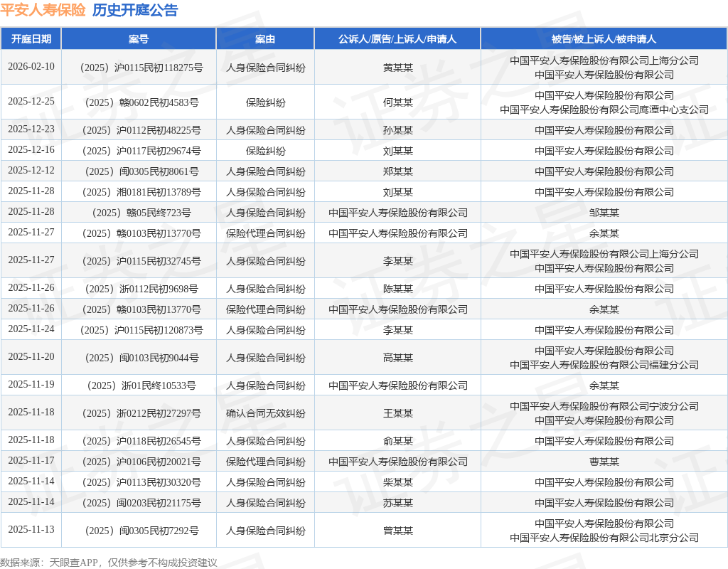Click defendant 中国平安人寿保险股份有限公司北京分公司
Viewport: 728px width, 569px height.
(x=604, y=538)
